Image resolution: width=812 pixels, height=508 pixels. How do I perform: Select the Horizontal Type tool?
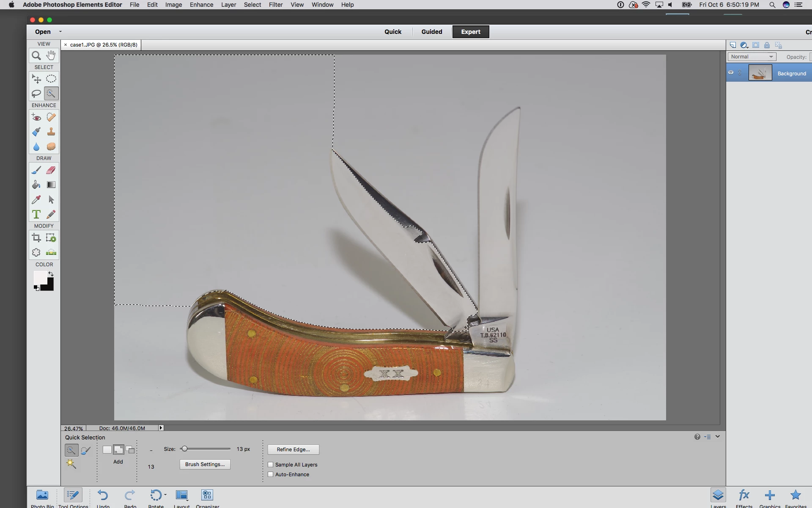click(x=36, y=215)
